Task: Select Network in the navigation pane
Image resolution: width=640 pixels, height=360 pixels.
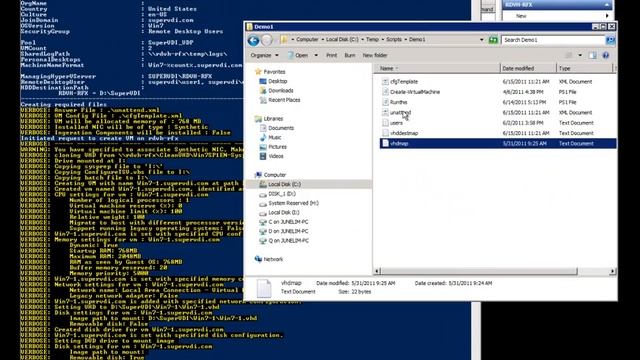Action: coord(273,260)
